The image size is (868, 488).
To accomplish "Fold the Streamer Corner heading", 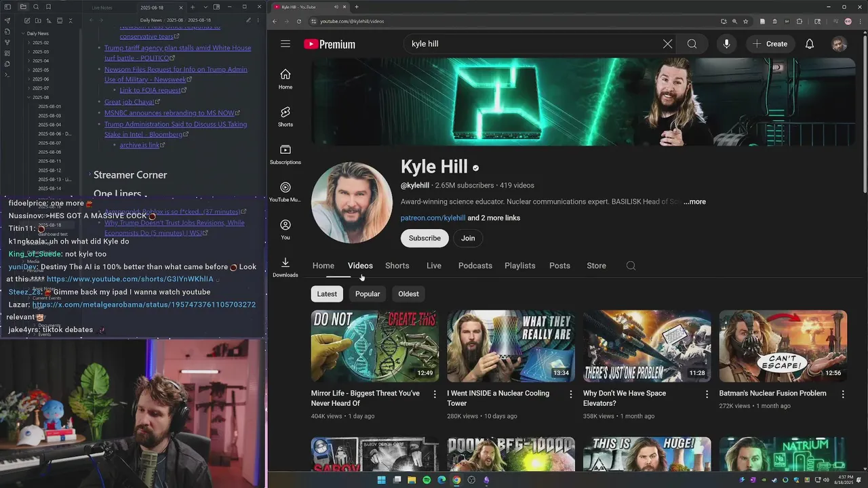I will (x=88, y=175).
